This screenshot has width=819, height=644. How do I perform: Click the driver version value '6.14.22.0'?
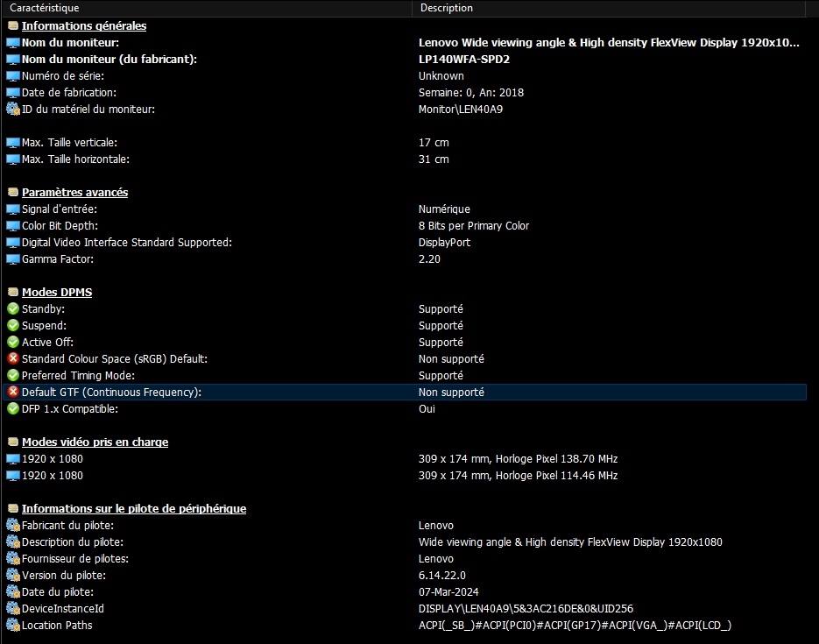pyautogui.click(x=441, y=575)
